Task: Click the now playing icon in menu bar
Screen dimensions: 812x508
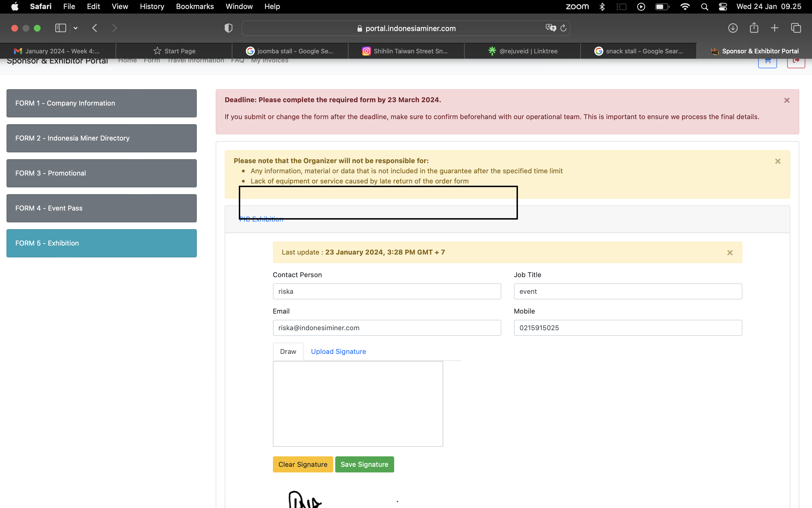Action: pyautogui.click(x=641, y=6)
